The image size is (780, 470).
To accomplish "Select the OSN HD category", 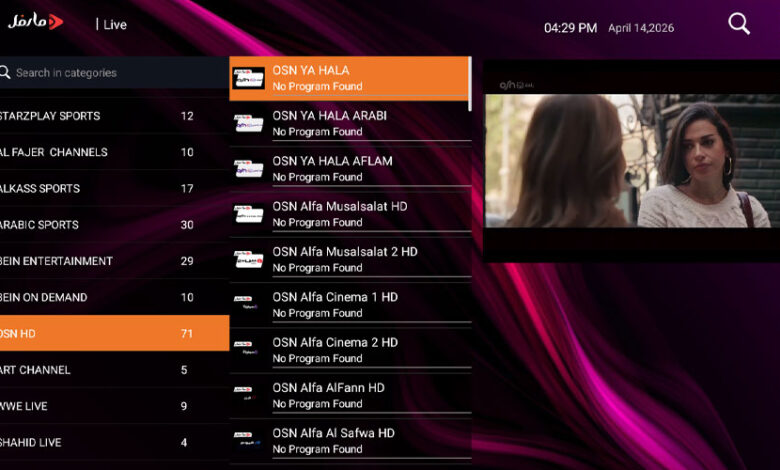I will (100, 334).
